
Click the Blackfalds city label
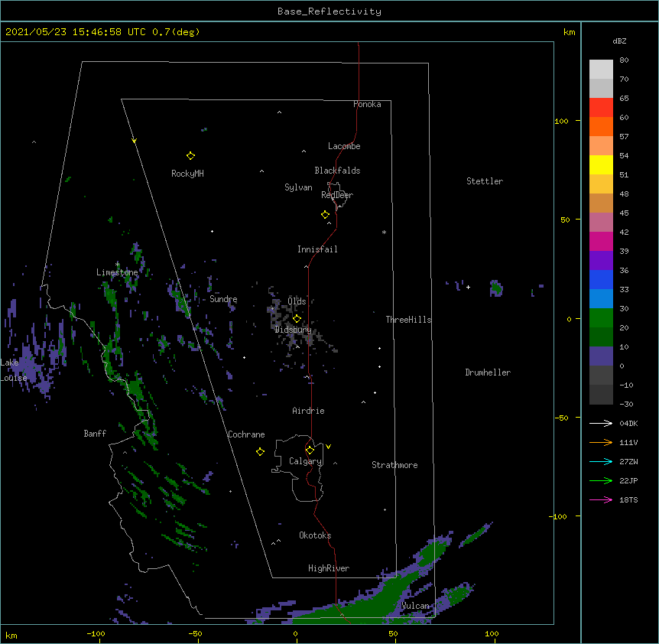coord(337,171)
